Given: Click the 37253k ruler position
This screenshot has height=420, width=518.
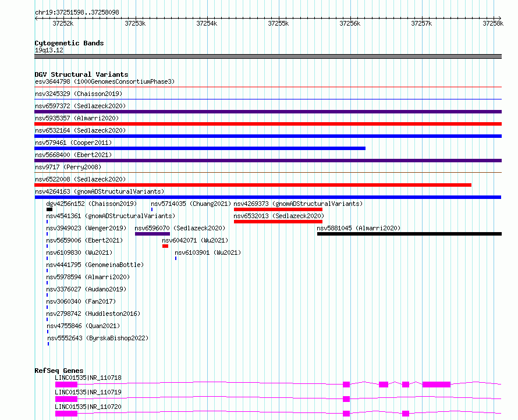Looking at the screenshot, I should tap(135, 23).
